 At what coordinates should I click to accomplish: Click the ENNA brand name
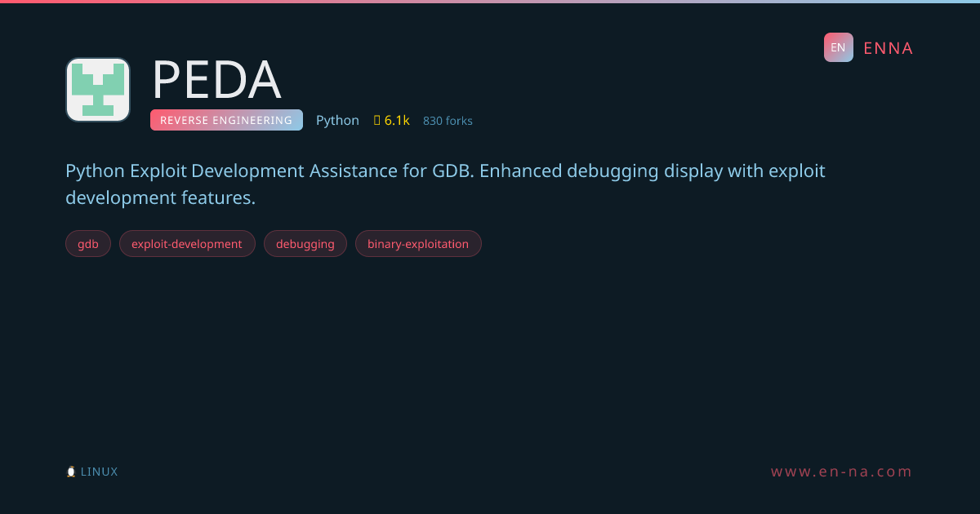click(888, 48)
